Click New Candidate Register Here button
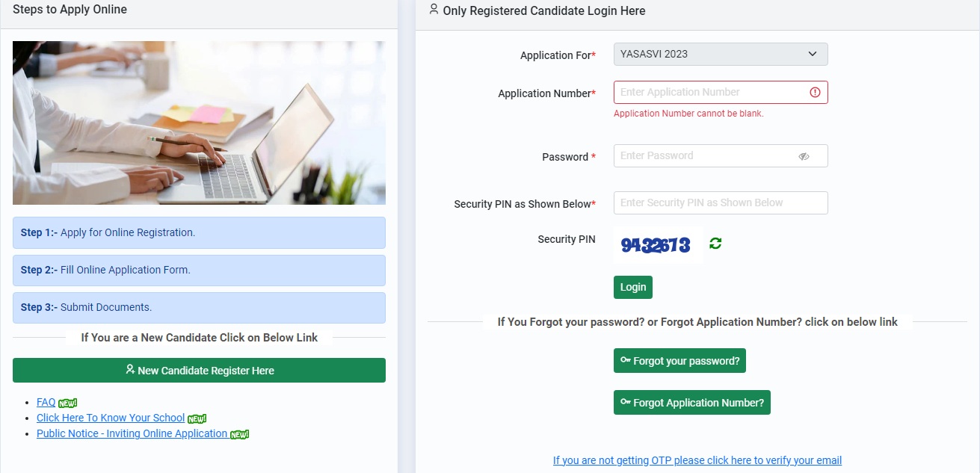 coord(199,370)
